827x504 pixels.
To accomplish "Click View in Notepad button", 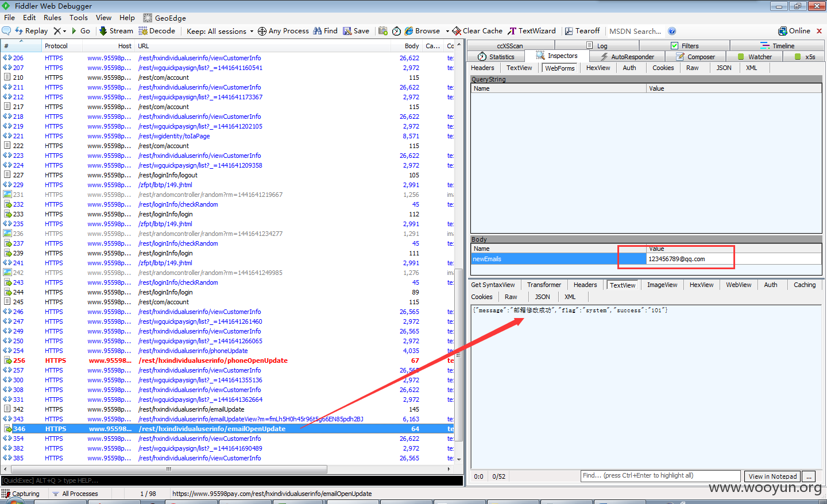I will pyautogui.click(x=772, y=476).
